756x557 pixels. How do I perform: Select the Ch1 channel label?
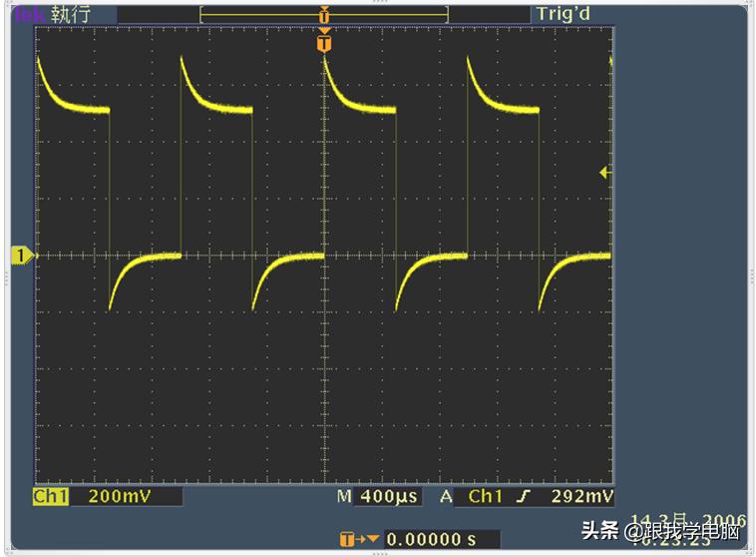51,496
